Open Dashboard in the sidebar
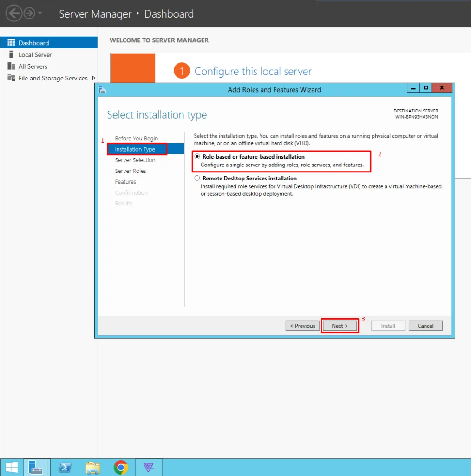Screen dimensions: 471x476 [x=49, y=43]
